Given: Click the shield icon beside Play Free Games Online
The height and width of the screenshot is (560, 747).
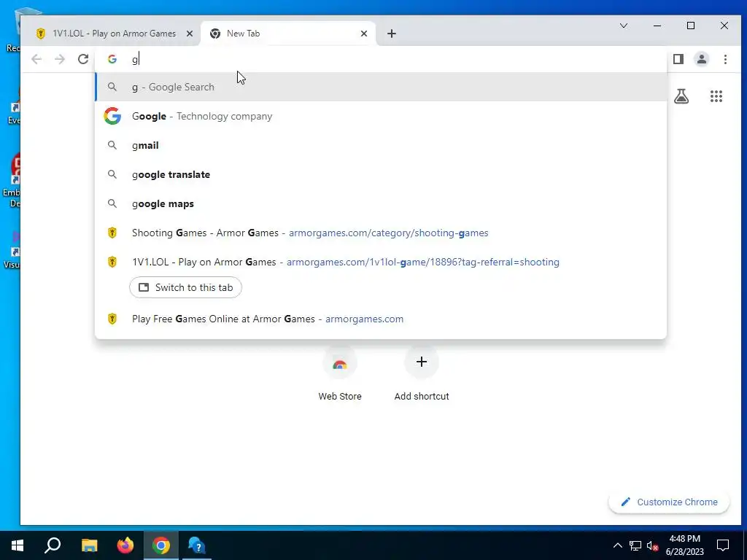Looking at the screenshot, I should [112, 319].
